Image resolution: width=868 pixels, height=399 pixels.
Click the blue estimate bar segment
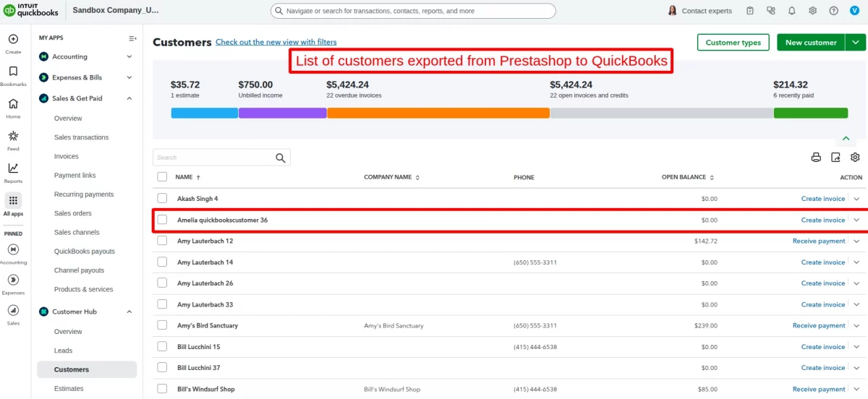205,113
